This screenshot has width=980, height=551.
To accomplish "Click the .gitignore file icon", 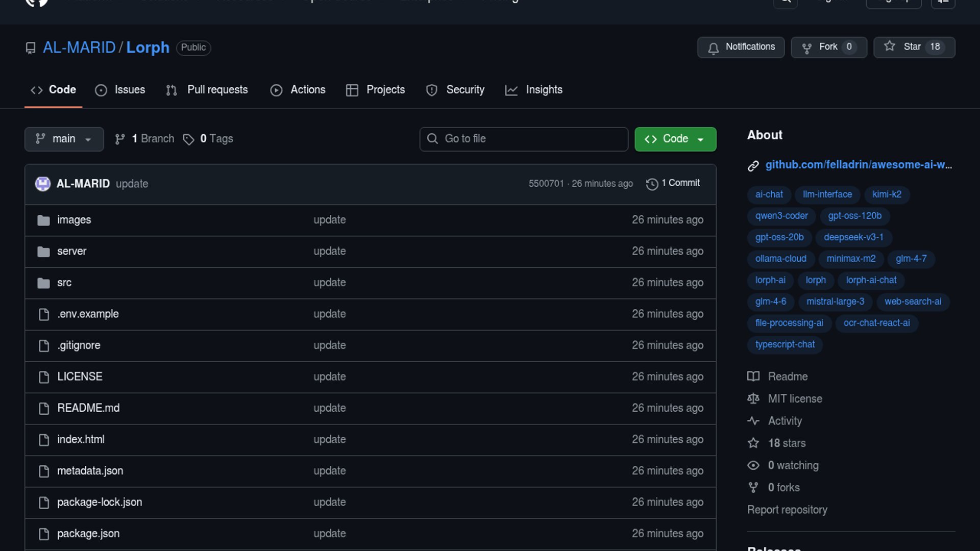I will (x=44, y=346).
